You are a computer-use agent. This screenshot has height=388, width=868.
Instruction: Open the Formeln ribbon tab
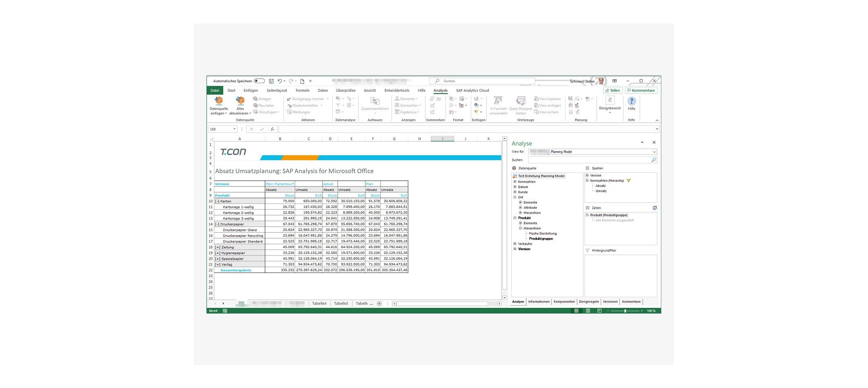[x=303, y=90]
